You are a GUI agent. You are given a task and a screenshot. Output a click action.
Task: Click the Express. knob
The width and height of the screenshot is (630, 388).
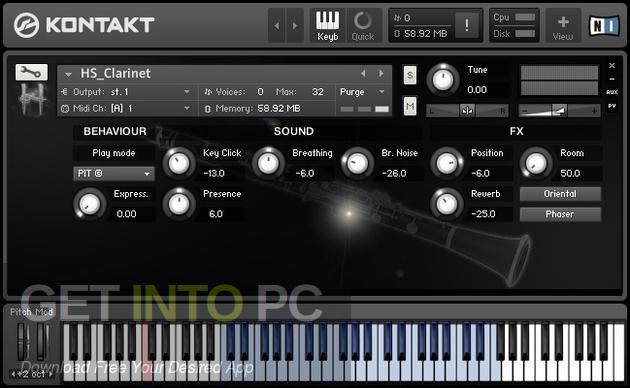click(x=89, y=204)
